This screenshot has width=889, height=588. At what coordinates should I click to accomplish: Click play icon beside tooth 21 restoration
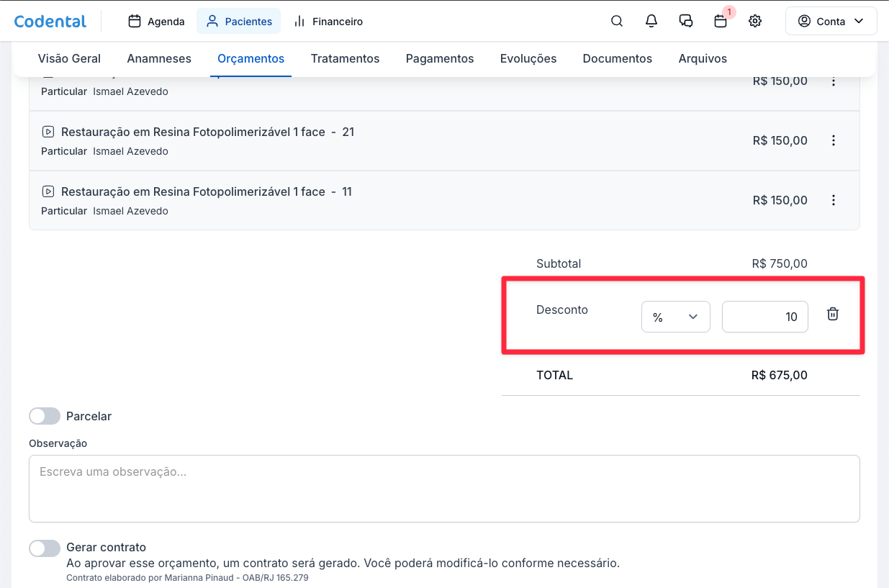pos(48,132)
